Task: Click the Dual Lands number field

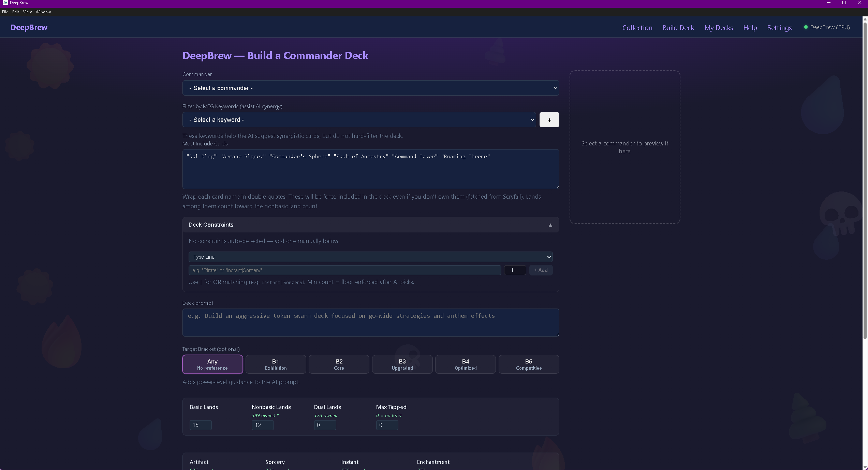Action: [325, 425]
